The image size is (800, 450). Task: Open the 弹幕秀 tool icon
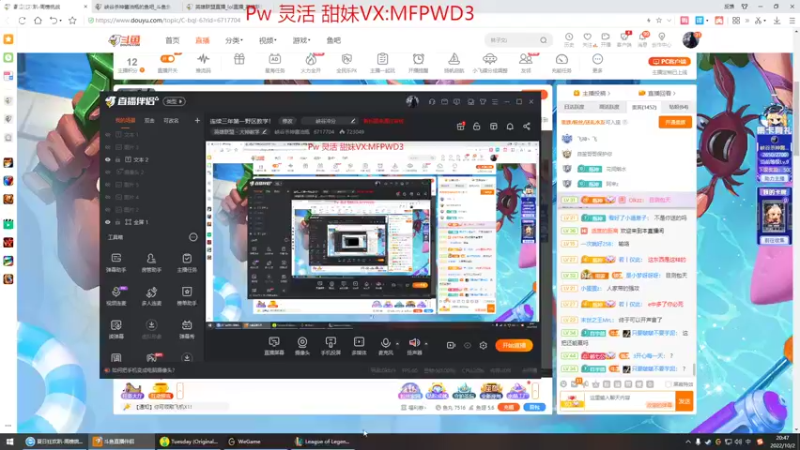(x=187, y=329)
